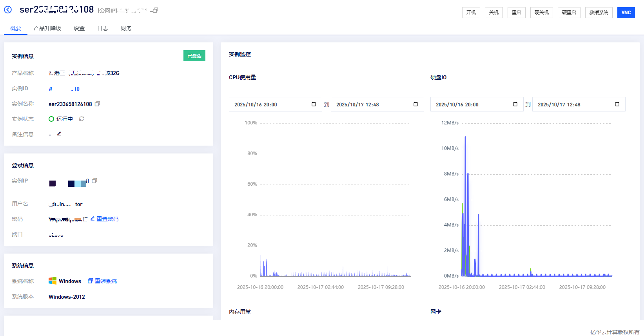Edit the remark info with pencil icon
644x336 pixels.
coord(59,134)
